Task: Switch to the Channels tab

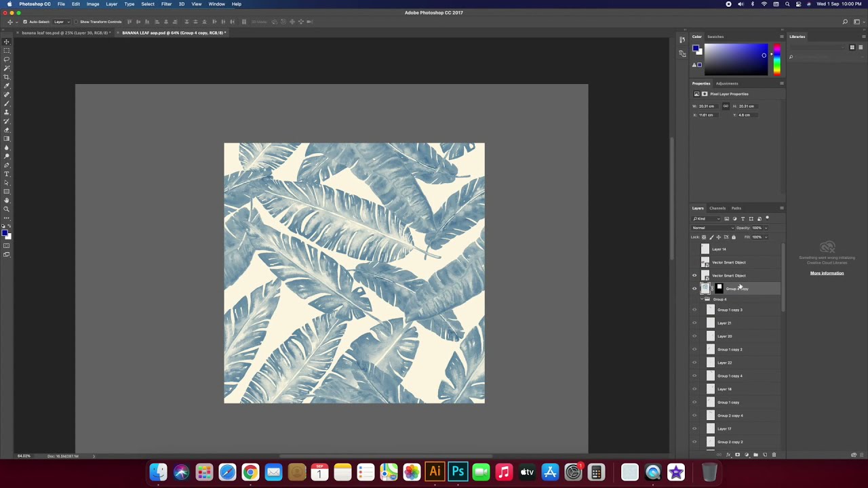Action: point(717,208)
